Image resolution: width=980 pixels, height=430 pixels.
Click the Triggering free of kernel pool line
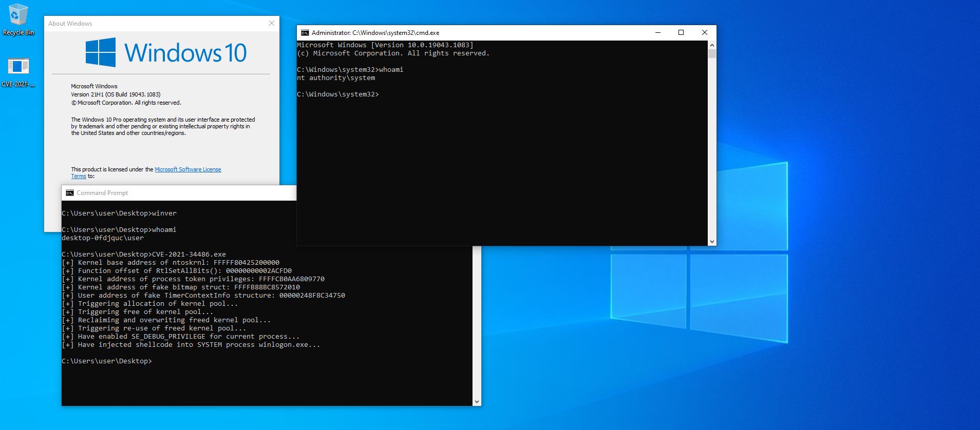[138, 312]
